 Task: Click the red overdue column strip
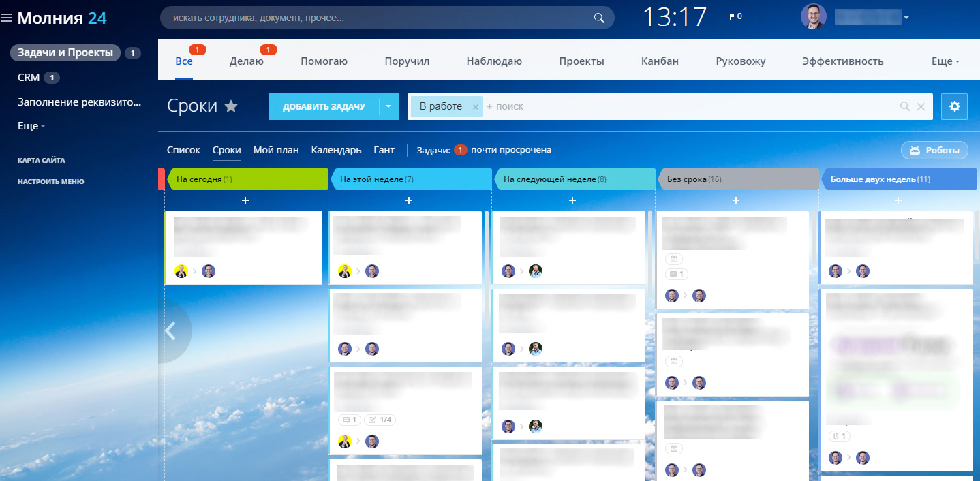161,179
